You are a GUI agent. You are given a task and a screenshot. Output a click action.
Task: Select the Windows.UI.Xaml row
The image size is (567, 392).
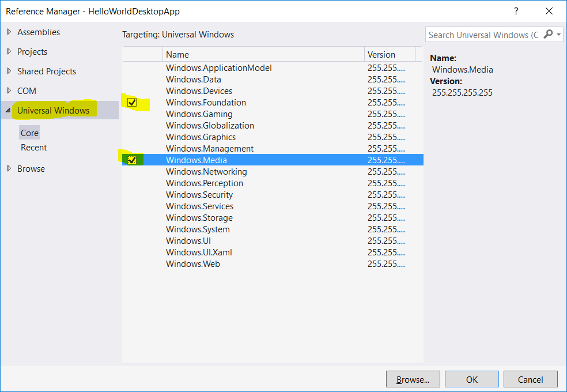pyautogui.click(x=273, y=252)
